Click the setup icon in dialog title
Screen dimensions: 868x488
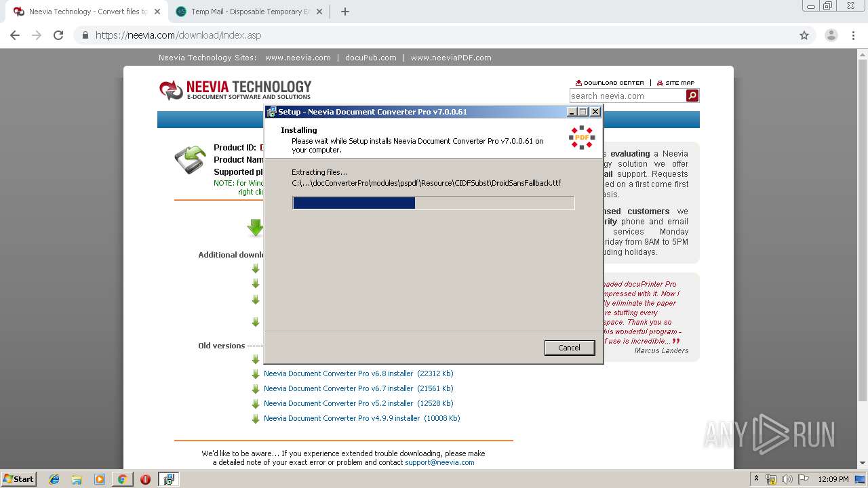click(x=271, y=112)
